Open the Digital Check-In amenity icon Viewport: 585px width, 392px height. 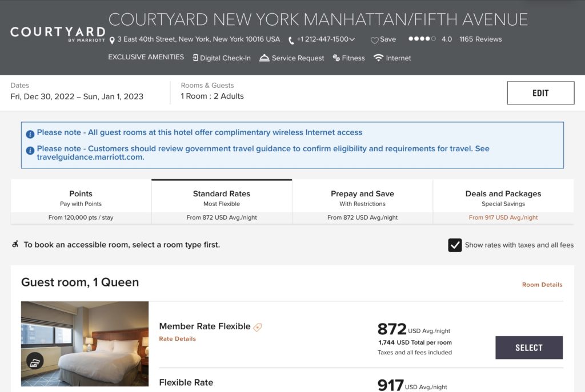195,58
